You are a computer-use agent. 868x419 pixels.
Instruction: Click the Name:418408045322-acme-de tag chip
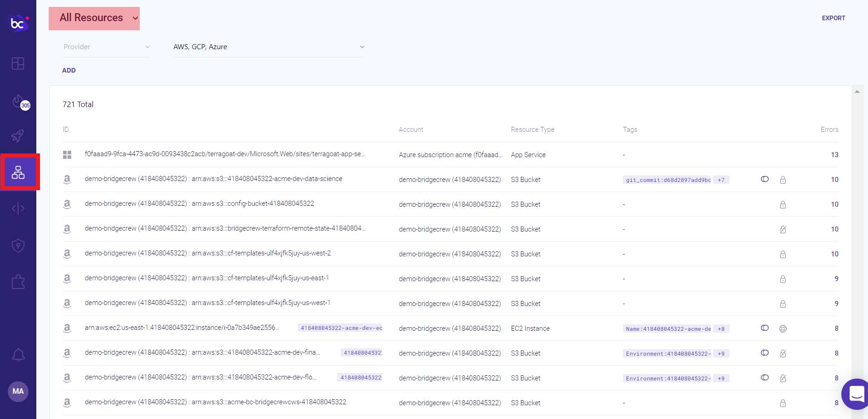point(668,329)
